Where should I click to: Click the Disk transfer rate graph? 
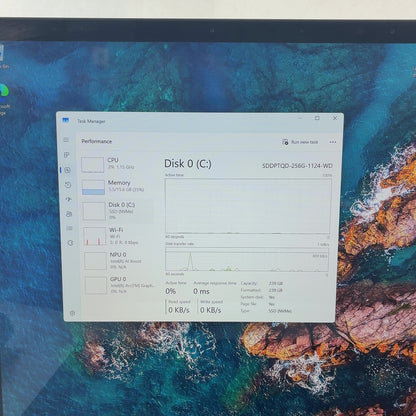click(247, 259)
